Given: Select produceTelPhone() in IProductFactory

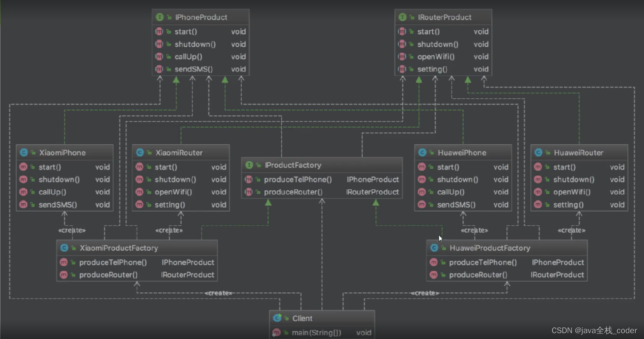Looking at the screenshot, I should (322, 179).
